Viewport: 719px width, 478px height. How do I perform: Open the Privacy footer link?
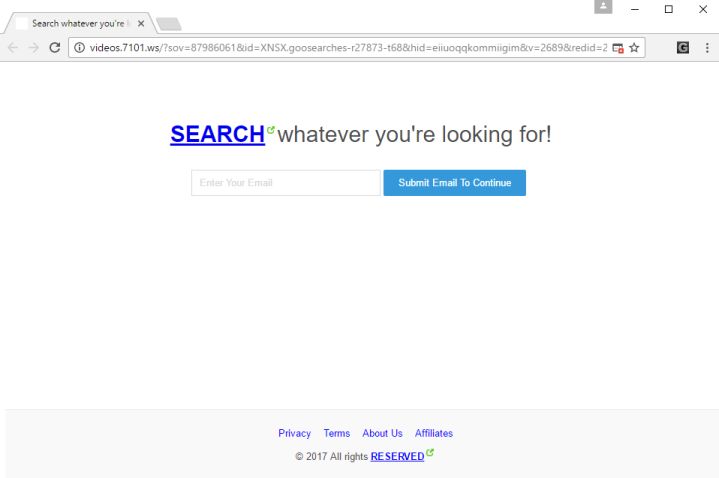[x=294, y=433]
